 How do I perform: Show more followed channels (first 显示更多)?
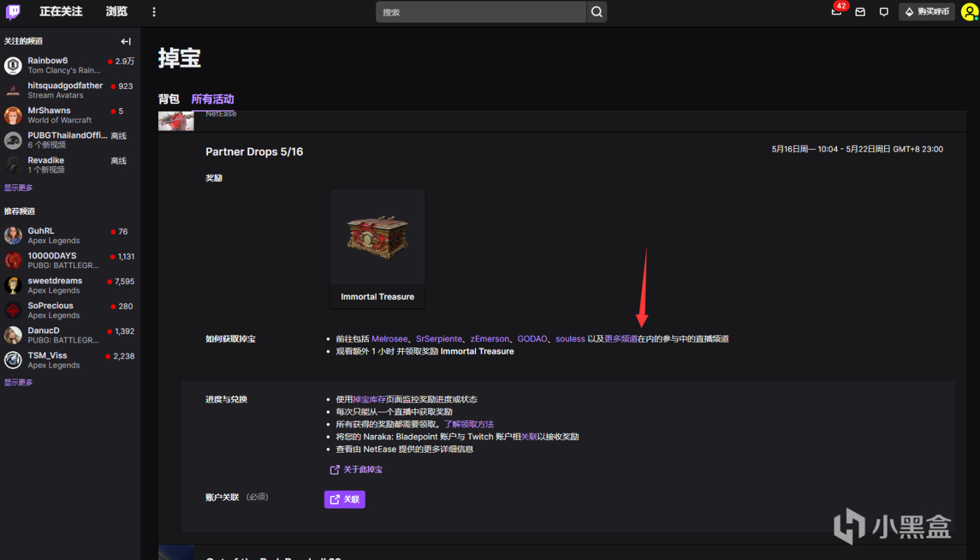[18, 188]
